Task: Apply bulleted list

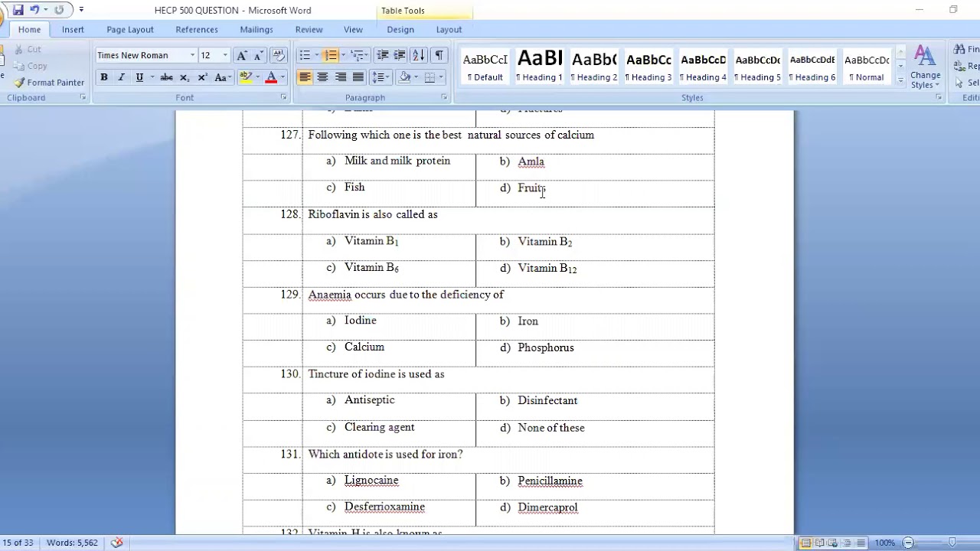Action: [305, 55]
